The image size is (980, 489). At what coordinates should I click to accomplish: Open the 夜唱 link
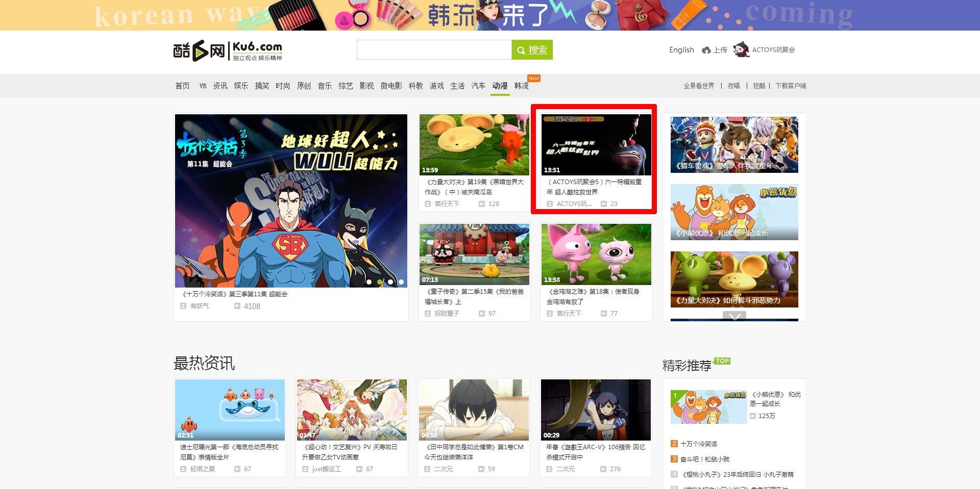[x=733, y=86]
